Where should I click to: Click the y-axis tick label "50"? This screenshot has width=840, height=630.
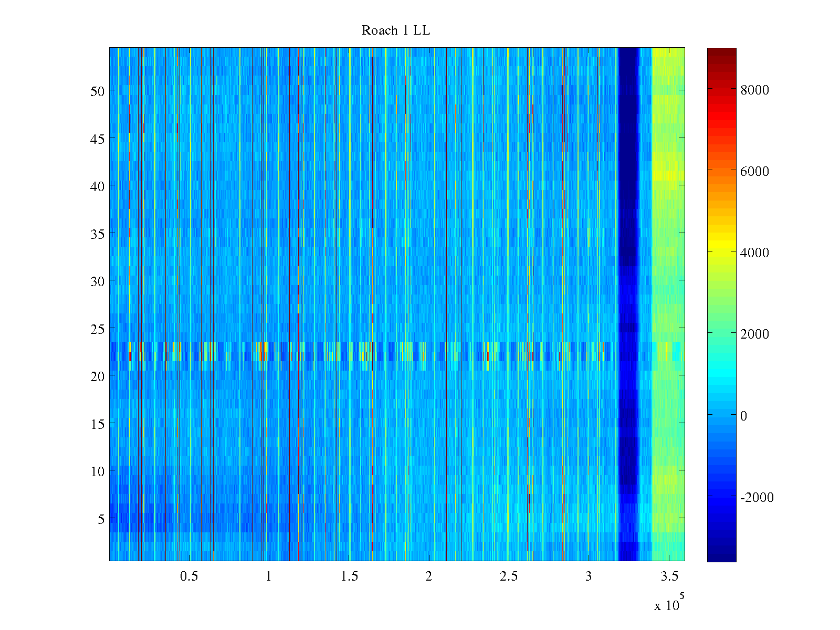[x=98, y=91]
